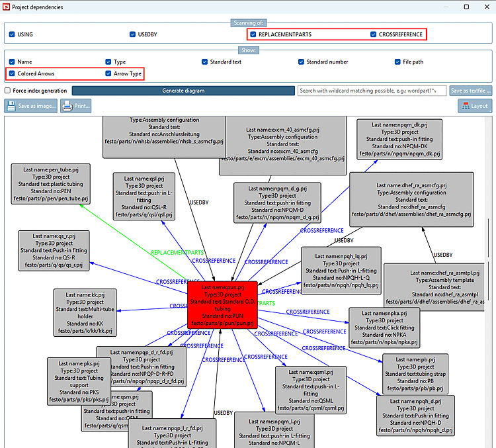496x448 pixels.
Task: Select the qsl.prj node
Action: click(144, 197)
